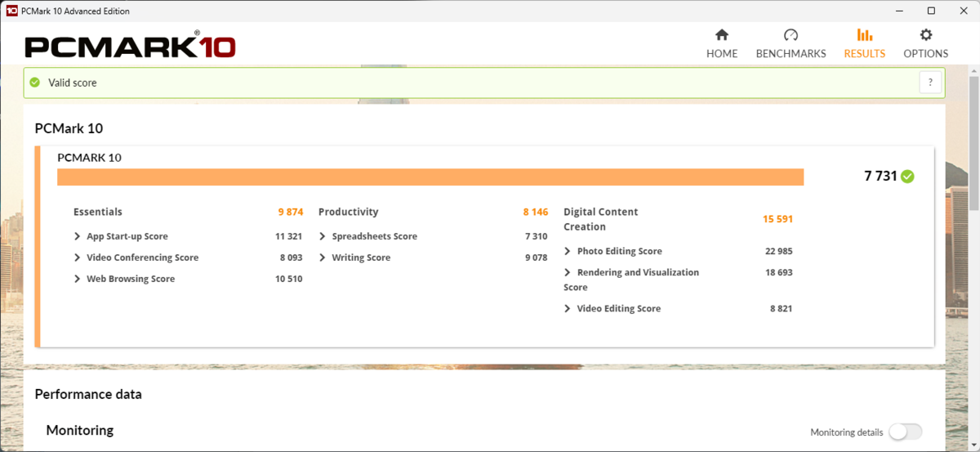
Task: Enable the Monitoring details toggle
Action: point(905,432)
